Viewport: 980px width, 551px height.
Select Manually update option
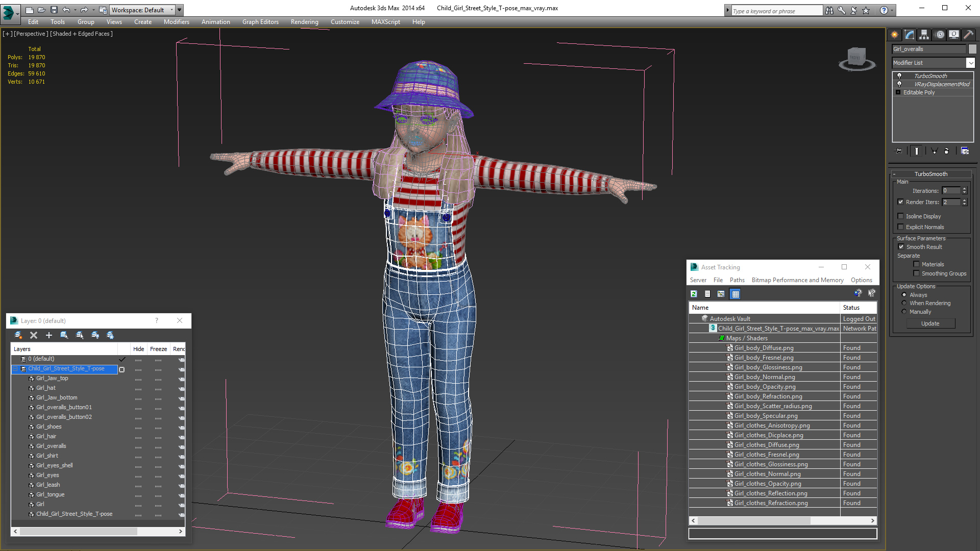click(904, 312)
